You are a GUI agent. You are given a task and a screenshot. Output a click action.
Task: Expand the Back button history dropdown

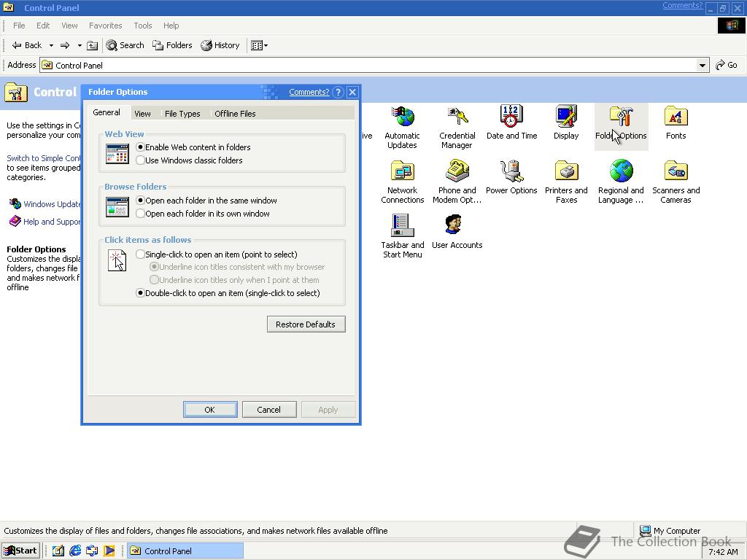click(51, 45)
